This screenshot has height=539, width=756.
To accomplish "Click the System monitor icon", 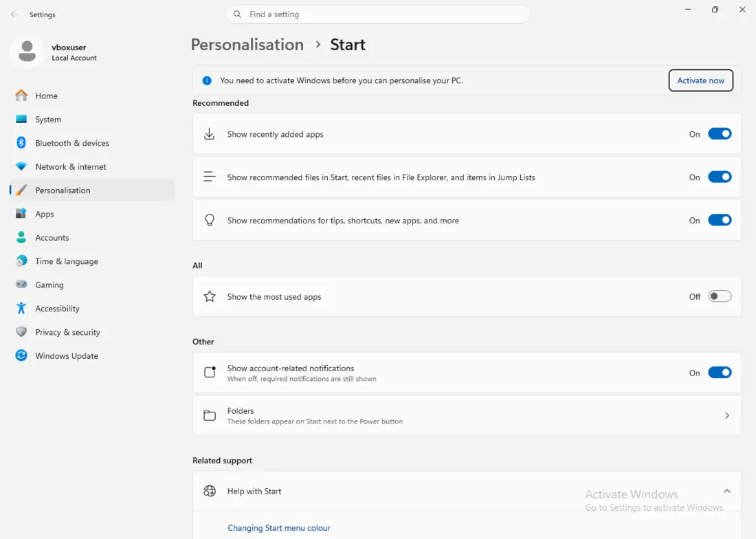I will [21, 119].
